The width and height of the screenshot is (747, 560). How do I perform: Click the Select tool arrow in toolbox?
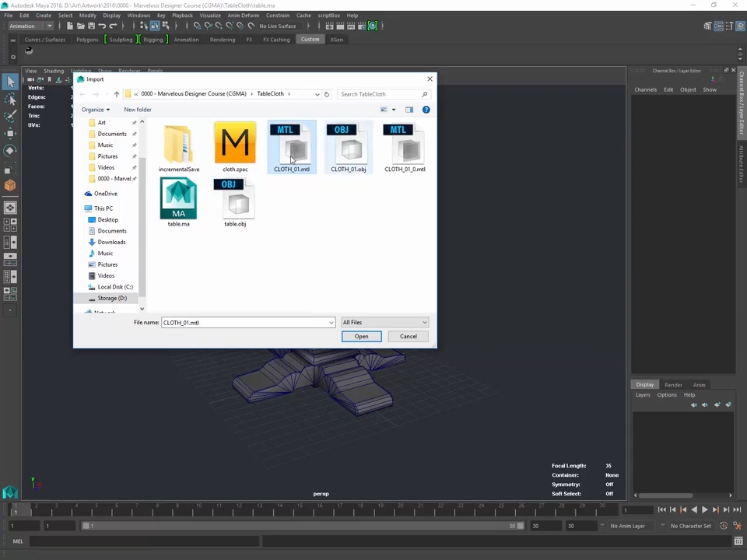10,82
